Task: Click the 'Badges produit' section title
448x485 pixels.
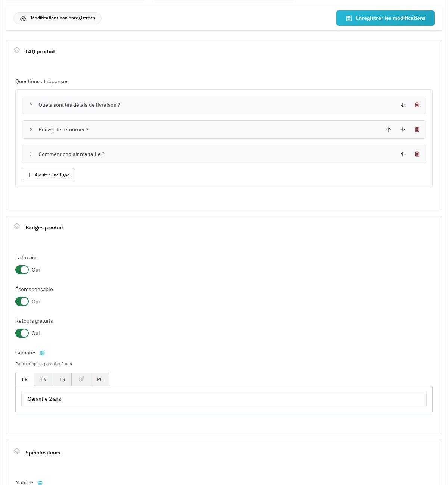Action: (x=44, y=228)
